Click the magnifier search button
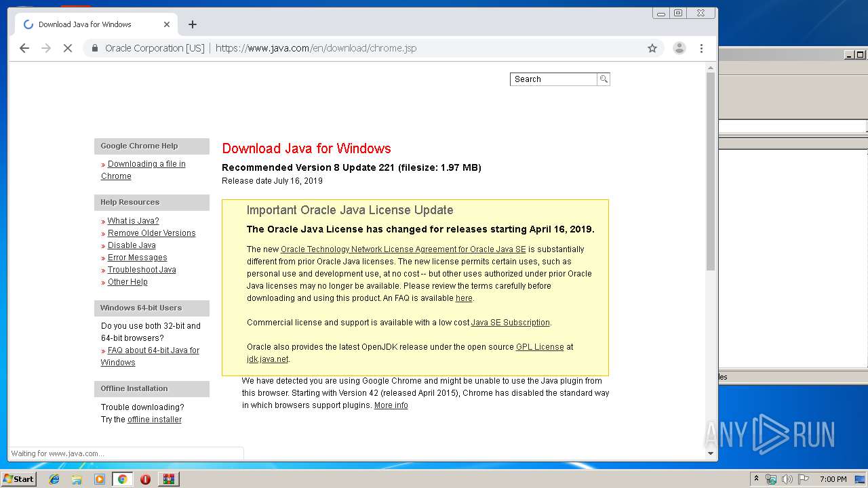Screen dimensions: 868x488 click(604, 79)
